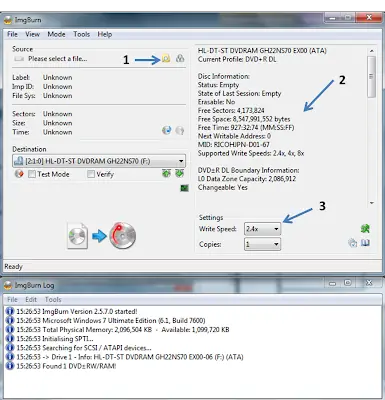This screenshot has height=400, width=385.
Task: Click 'Total Physical Memory' log row
Action: point(123,330)
